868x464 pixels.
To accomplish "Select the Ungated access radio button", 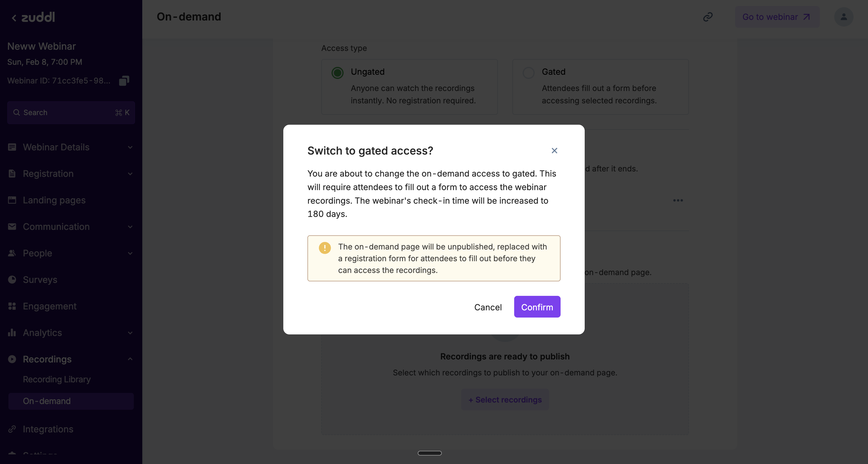I will [x=337, y=73].
